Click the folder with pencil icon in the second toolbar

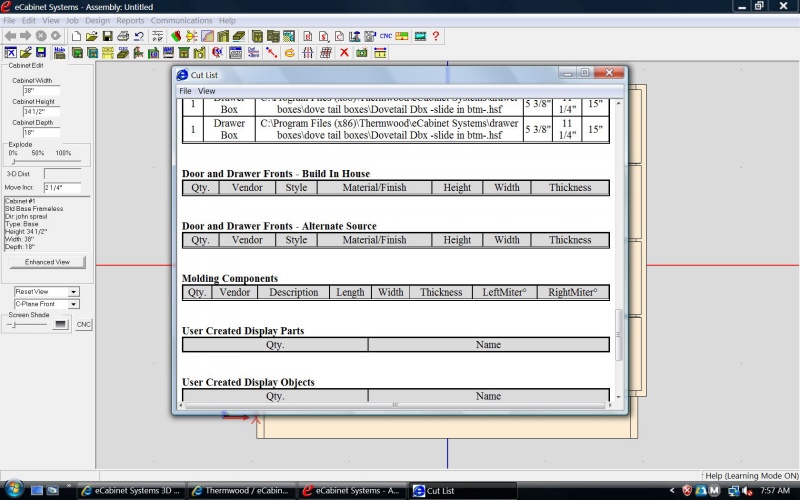tap(26, 53)
